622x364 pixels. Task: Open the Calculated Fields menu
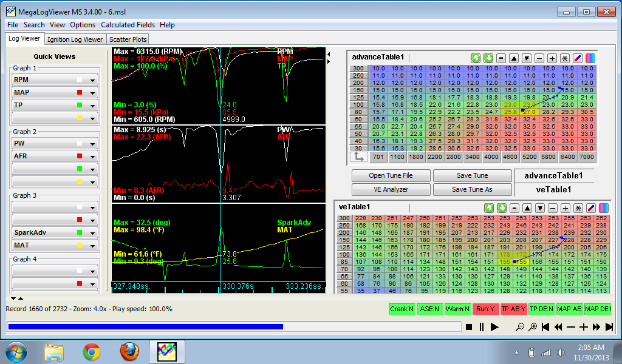pos(128,25)
